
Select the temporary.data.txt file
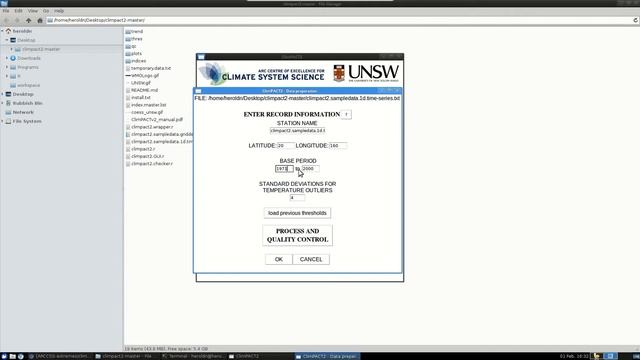151,68
